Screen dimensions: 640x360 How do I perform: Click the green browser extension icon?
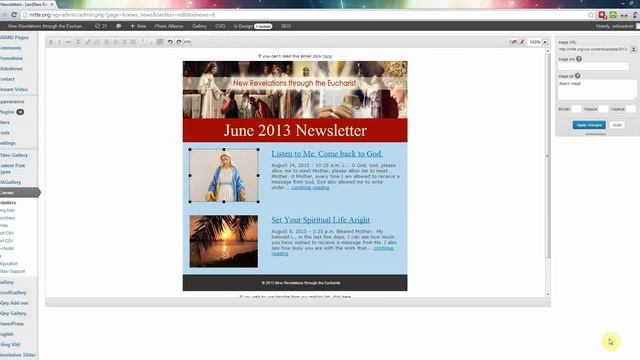pos(613,15)
